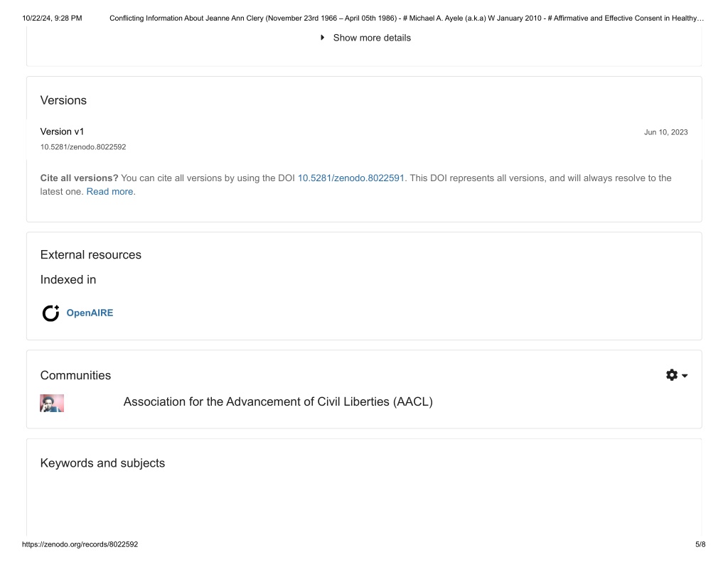This screenshot has height=562, width=728.
Task: Click version DOI 10.5281/zenodo.8022592 text
Action: (83, 147)
